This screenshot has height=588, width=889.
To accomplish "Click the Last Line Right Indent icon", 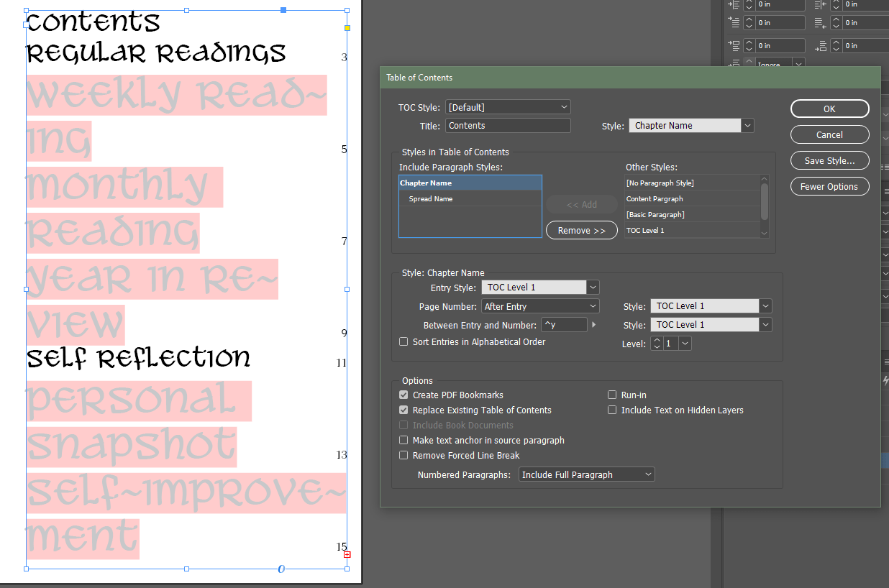I will point(820,24).
